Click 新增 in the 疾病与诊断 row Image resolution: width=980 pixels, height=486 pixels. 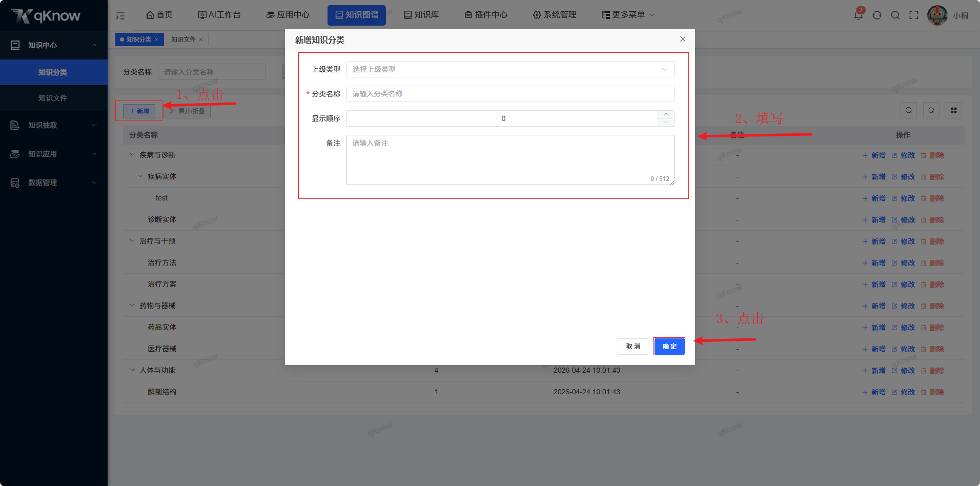pos(874,155)
